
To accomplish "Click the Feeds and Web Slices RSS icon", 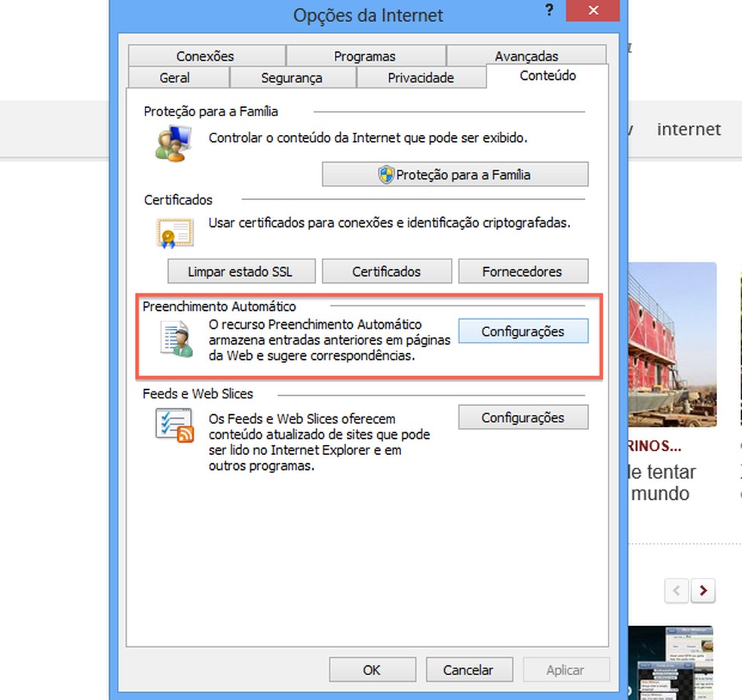I will [175, 425].
